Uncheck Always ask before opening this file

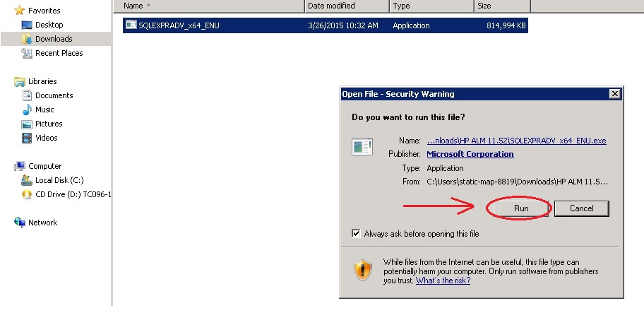(x=356, y=234)
